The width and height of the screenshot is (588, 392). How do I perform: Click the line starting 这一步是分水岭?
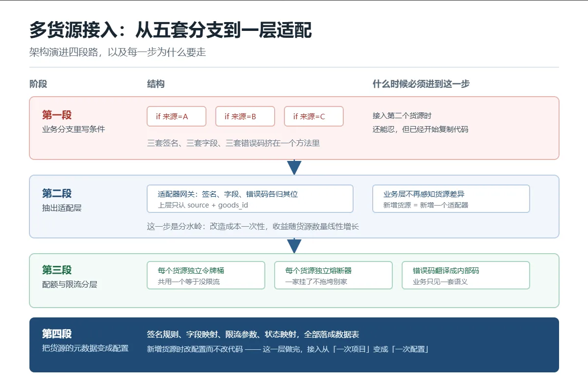pos(253,226)
